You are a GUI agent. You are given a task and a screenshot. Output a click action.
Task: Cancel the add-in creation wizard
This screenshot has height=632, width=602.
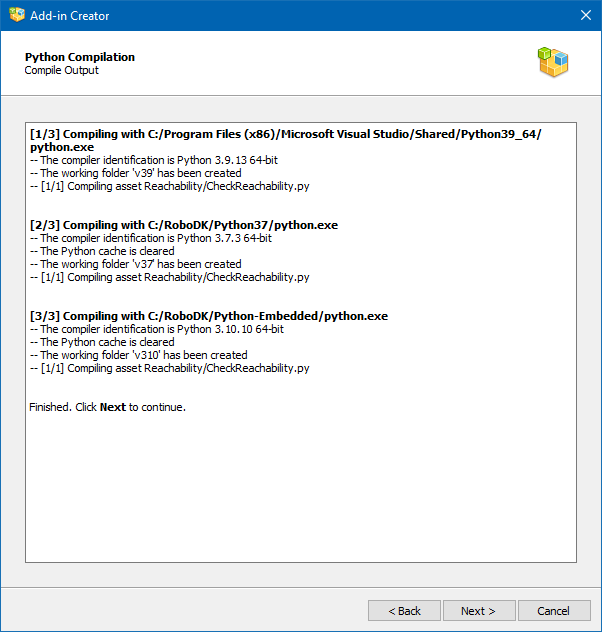pyautogui.click(x=553, y=611)
